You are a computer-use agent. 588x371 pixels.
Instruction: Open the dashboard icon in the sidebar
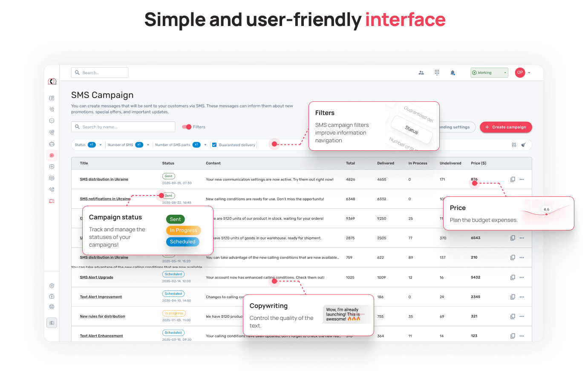click(x=52, y=98)
